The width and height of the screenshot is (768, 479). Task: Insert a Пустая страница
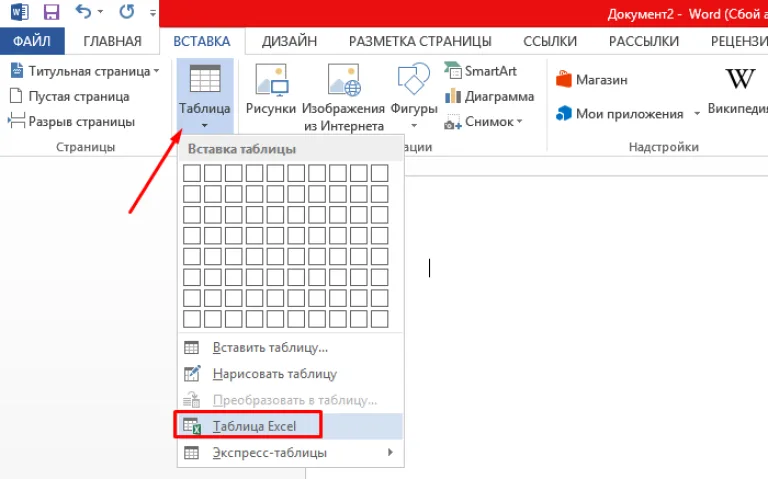point(70,96)
